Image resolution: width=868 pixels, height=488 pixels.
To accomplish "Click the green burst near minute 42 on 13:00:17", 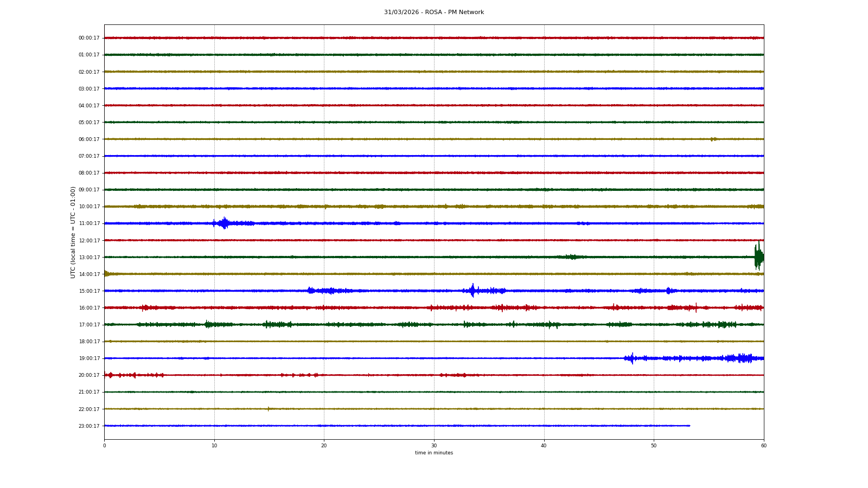I will tap(571, 256).
